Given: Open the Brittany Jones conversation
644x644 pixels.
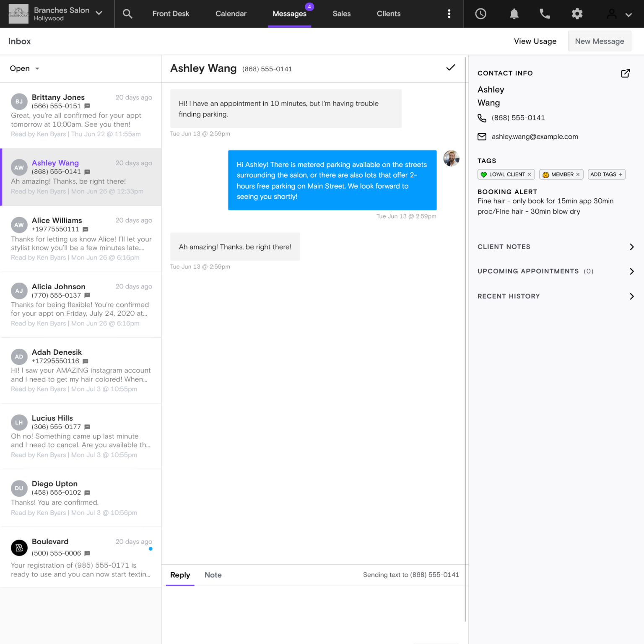Looking at the screenshot, I should pyautogui.click(x=81, y=115).
